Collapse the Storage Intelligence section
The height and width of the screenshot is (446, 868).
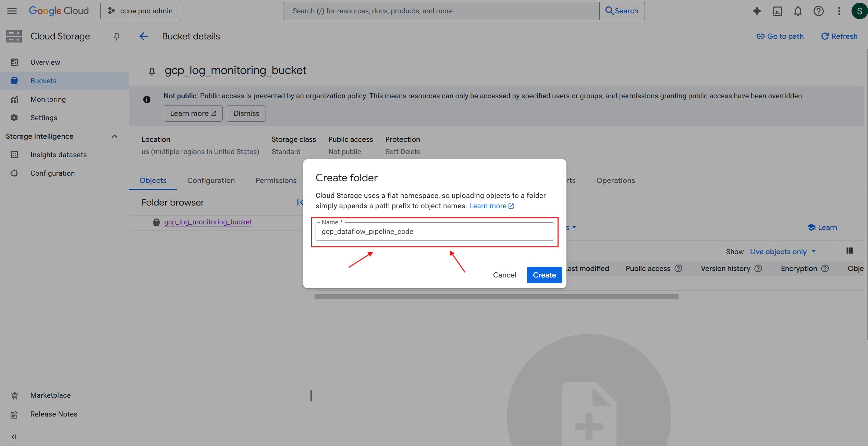point(114,136)
